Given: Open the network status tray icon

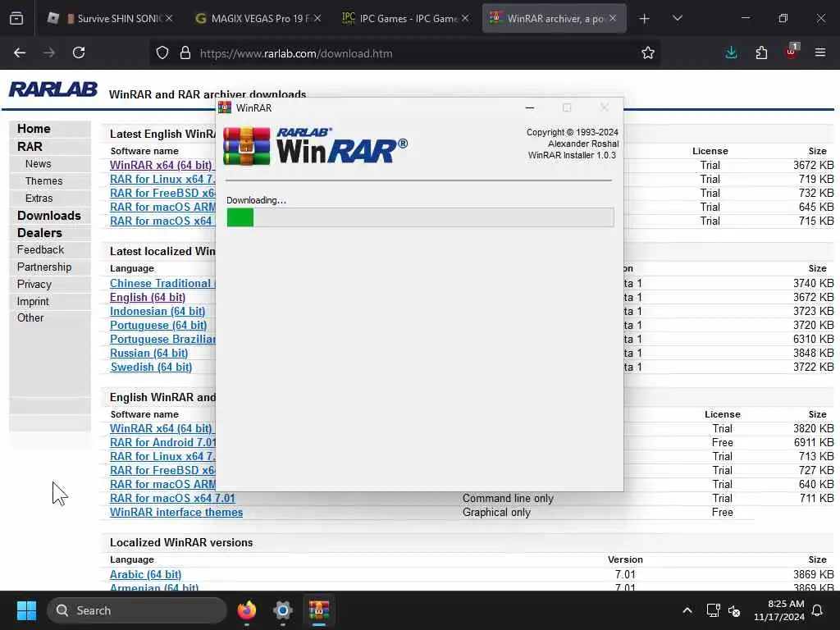Looking at the screenshot, I should tap(713, 610).
